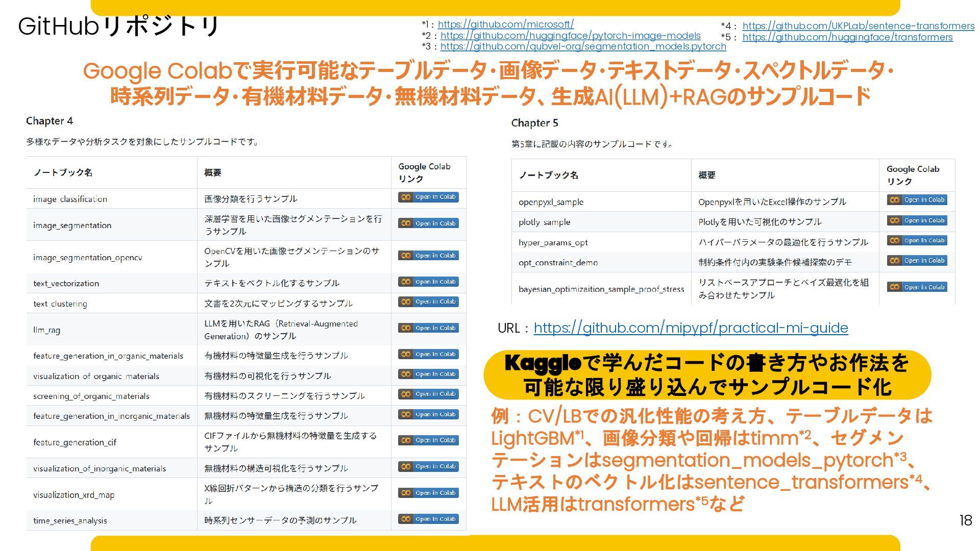Open Colab badge for image_classification

click(428, 197)
